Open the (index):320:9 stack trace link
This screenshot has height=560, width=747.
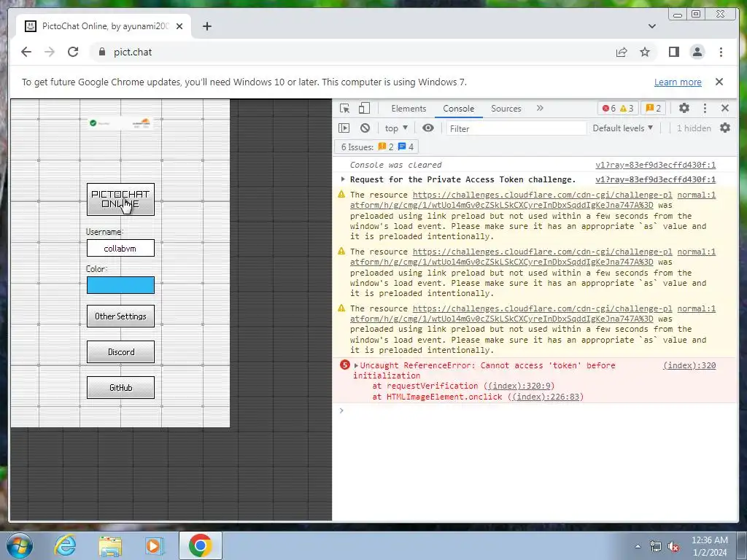(x=519, y=386)
